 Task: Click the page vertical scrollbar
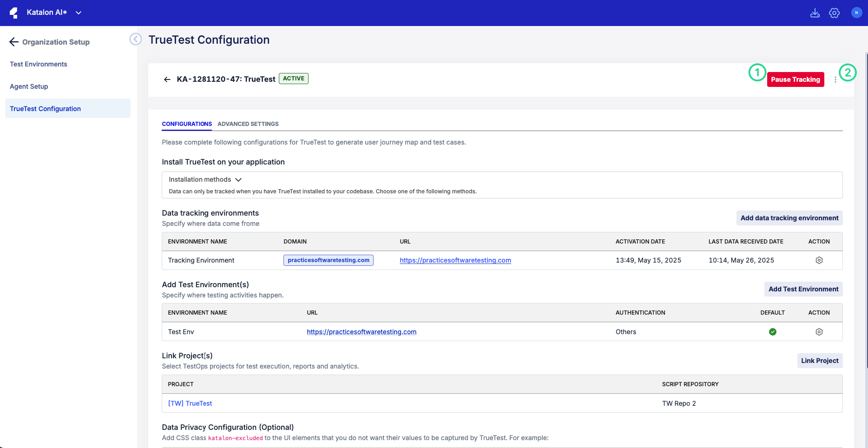pyautogui.click(x=867, y=211)
